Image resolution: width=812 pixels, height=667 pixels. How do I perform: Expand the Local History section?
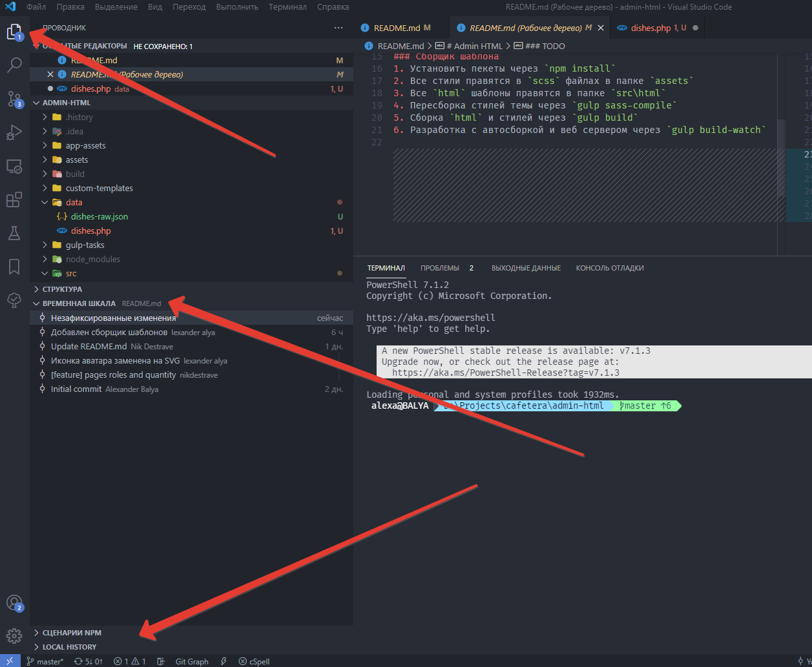69,647
